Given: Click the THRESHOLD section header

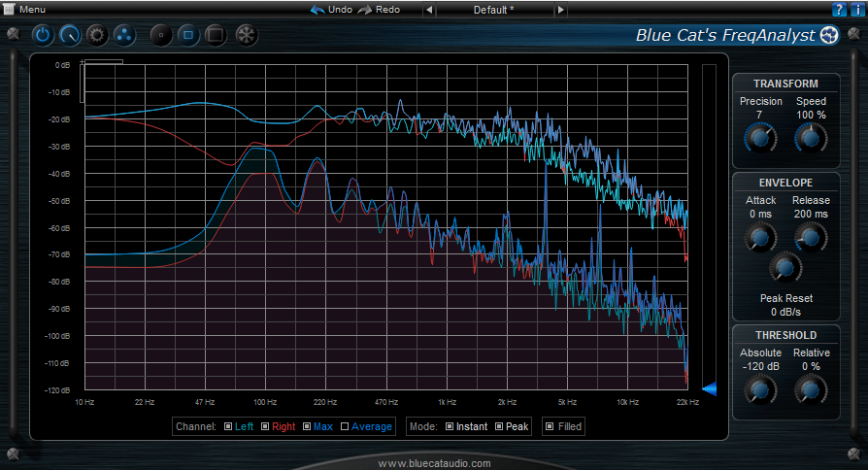Looking at the screenshot, I should click(x=785, y=335).
